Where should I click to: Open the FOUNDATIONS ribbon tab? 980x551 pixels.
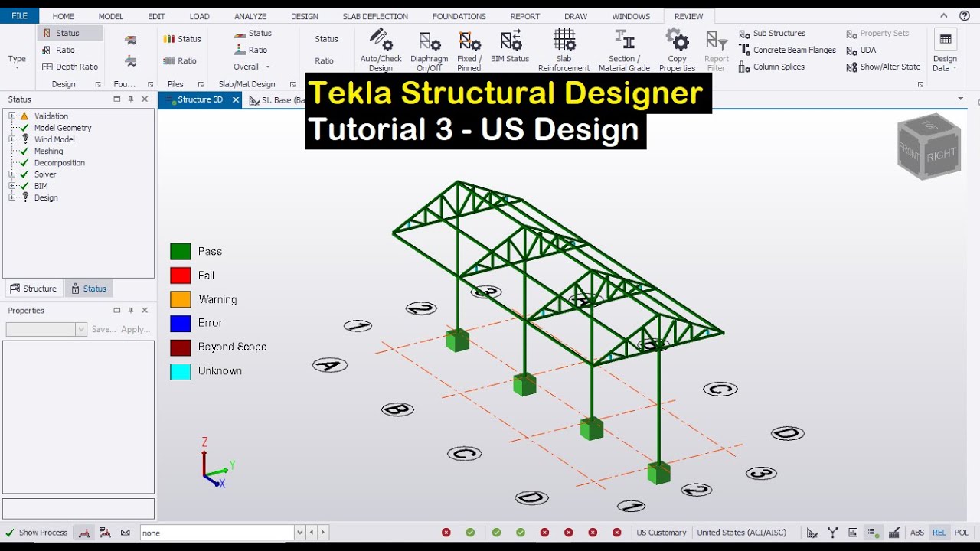point(459,16)
